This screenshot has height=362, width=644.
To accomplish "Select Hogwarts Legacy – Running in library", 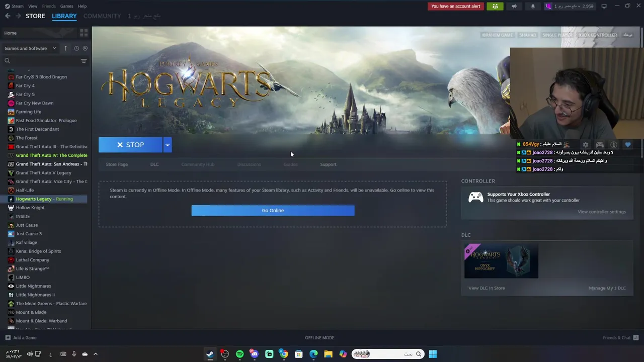I will pos(47,199).
